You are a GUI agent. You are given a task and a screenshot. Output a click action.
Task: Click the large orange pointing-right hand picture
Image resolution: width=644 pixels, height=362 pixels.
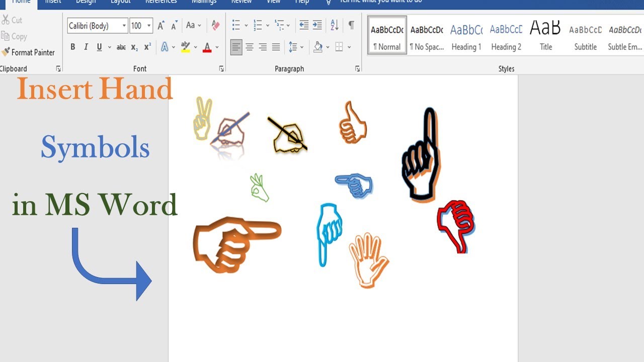point(237,245)
